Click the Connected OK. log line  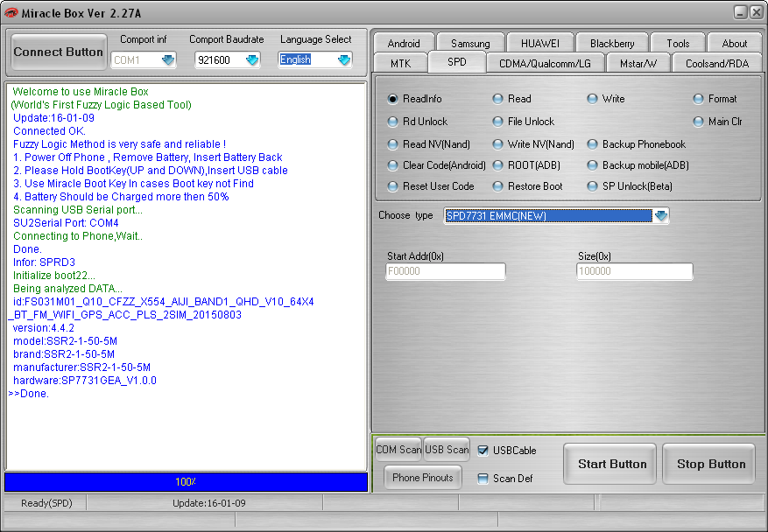(49, 131)
